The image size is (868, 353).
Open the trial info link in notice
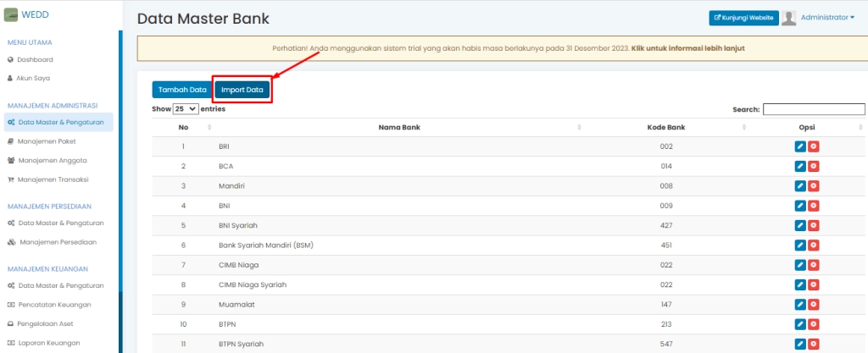[687, 48]
